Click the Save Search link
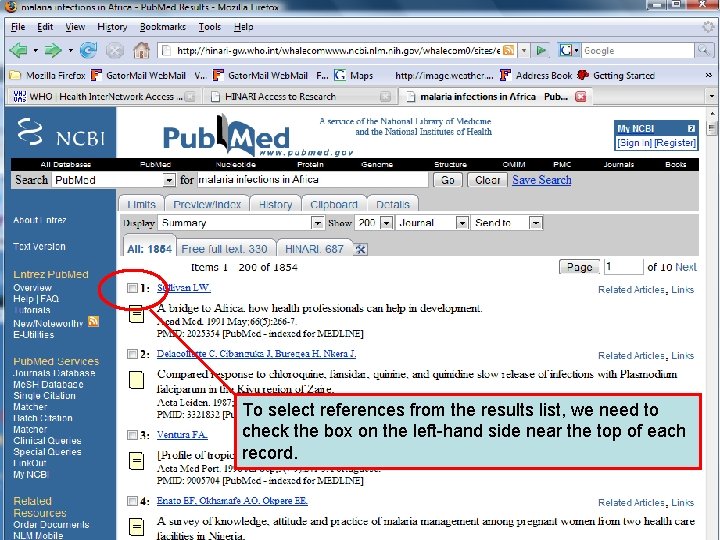The width and height of the screenshot is (720, 540). click(x=542, y=180)
